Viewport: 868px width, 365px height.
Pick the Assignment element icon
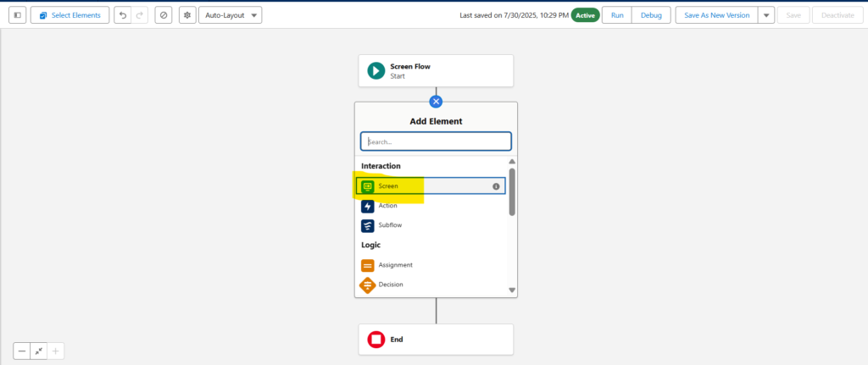pyautogui.click(x=368, y=265)
